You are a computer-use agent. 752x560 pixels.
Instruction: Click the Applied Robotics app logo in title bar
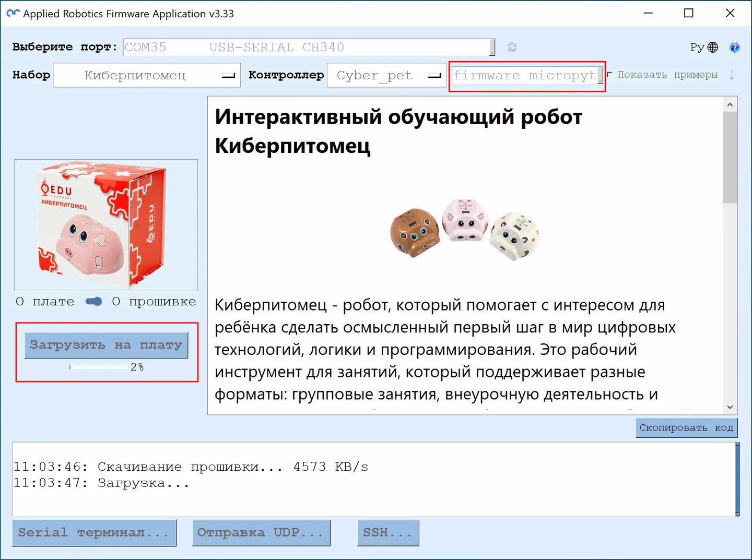point(13,14)
